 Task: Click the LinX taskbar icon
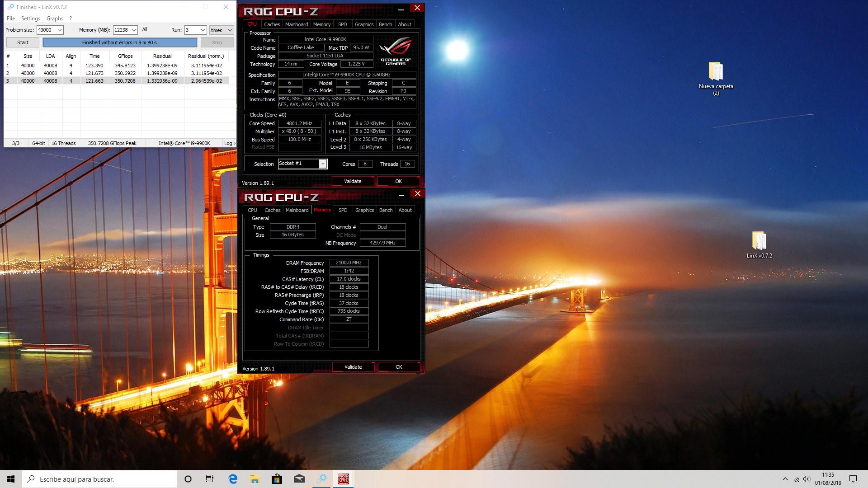(x=321, y=479)
